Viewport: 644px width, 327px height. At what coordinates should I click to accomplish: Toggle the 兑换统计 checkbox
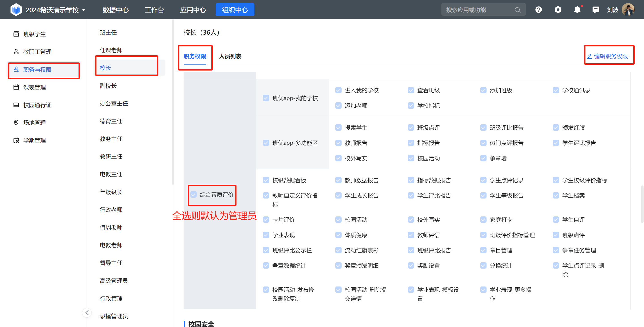483,265
